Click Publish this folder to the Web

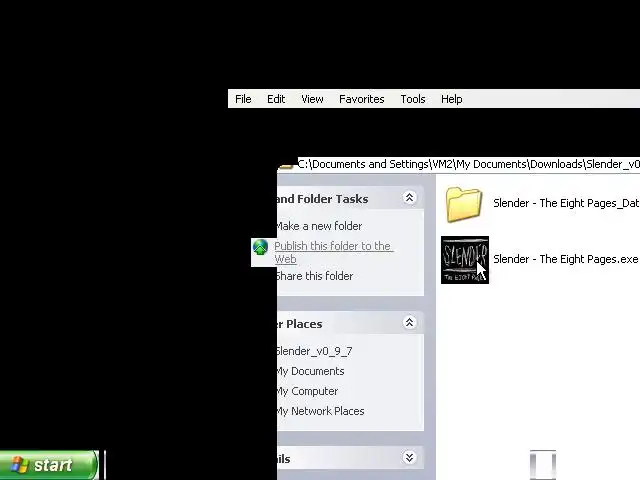333,252
